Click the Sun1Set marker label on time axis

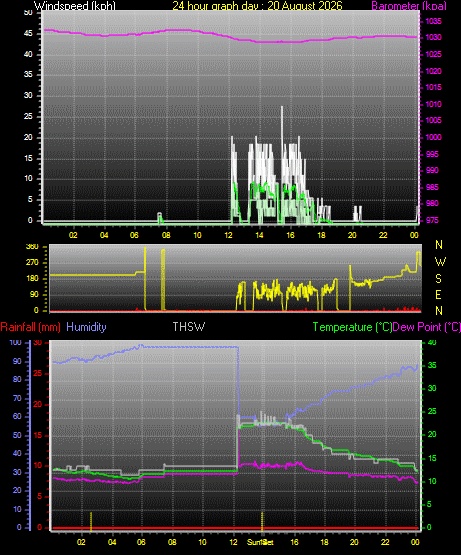(x=260, y=542)
